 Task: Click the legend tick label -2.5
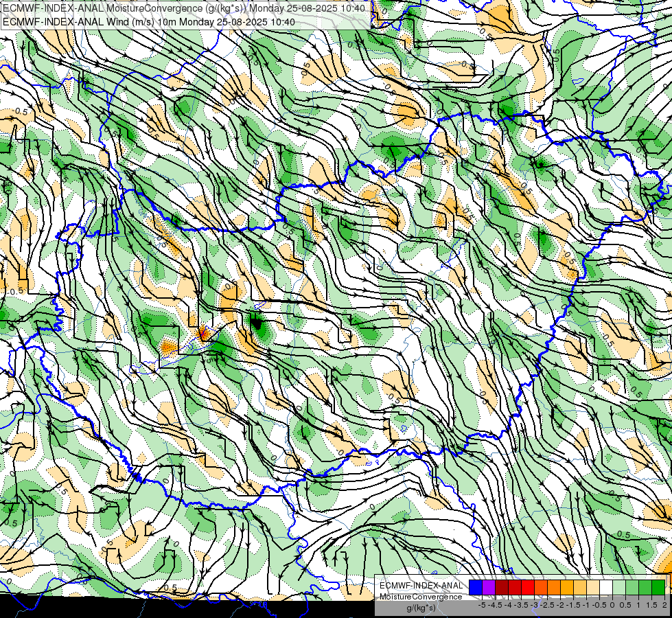click(x=548, y=605)
